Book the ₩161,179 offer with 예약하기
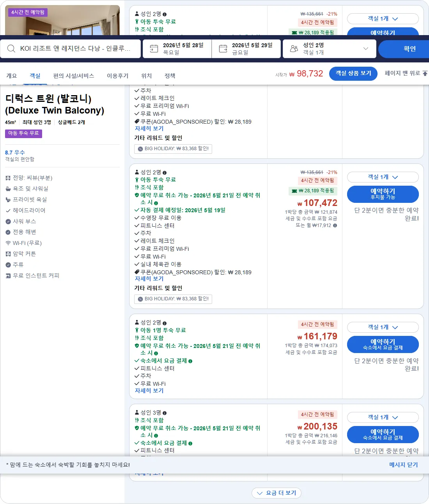This screenshot has height=504, width=429. pos(383,344)
